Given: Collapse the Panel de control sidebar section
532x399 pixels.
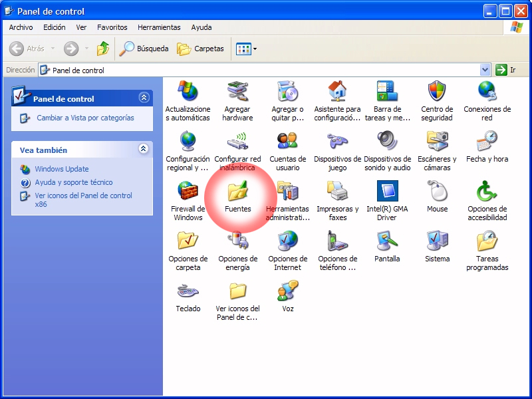Looking at the screenshot, I should pos(144,98).
